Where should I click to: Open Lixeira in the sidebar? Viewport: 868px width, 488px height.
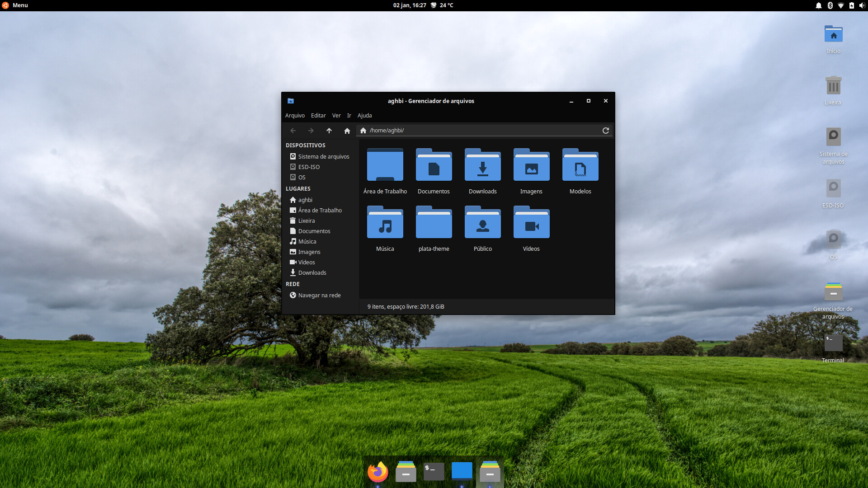pos(307,221)
